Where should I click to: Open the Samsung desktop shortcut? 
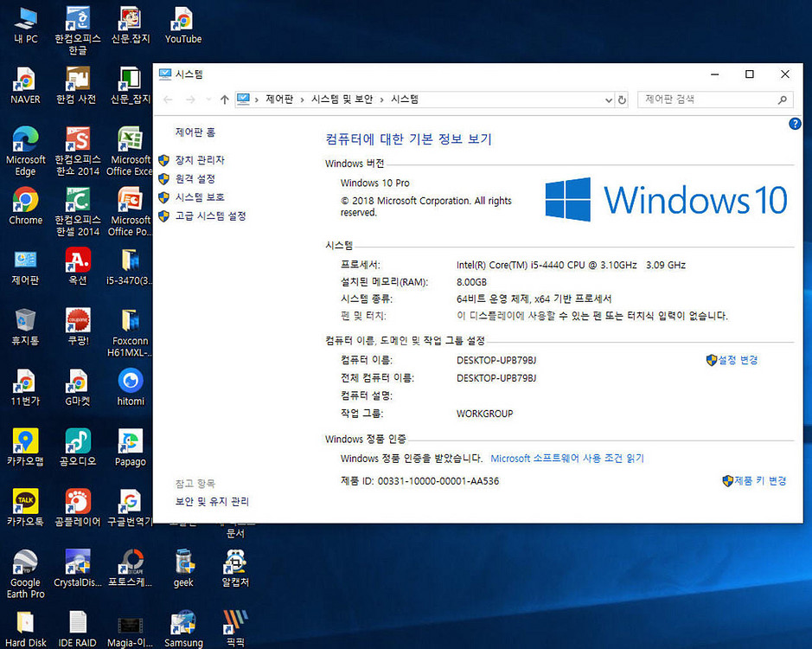pyautogui.click(x=183, y=629)
